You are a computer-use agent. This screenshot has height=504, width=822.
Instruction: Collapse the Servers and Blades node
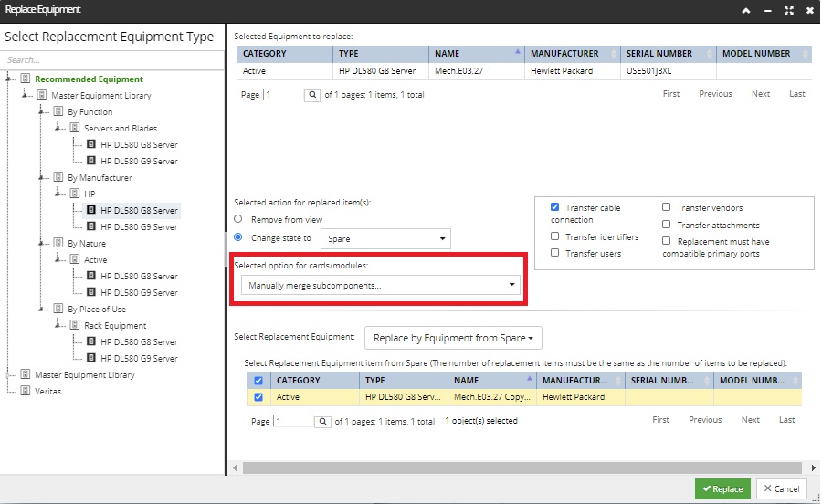(58, 129)
